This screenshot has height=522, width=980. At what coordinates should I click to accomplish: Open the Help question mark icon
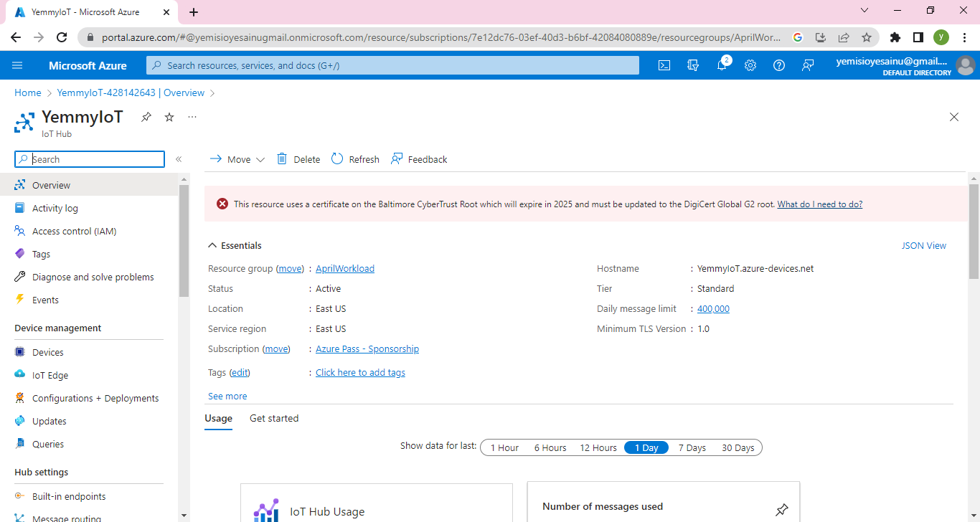pos(779,65)
